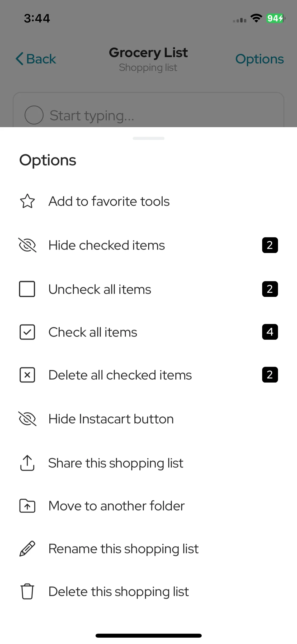Image resolution: width=297 pixels, height=644 pixels.
Task: Tap the X box icon for Delete checked
Action: pyautogui.click(x=27, y=375)
